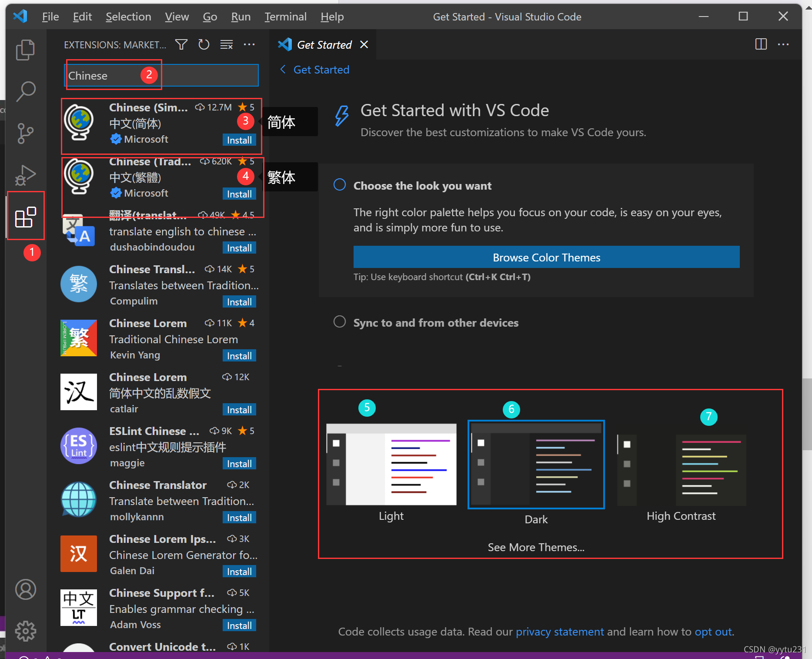Viewport: 812px width, 659px height.
Task: Install mollykannn's Chinese Translator
Action: 239,518
